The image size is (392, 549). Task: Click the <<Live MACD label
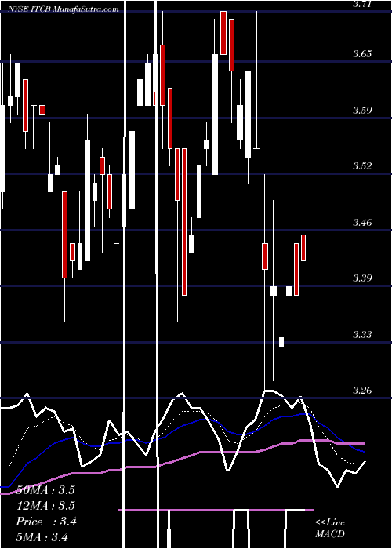(330, 528)
